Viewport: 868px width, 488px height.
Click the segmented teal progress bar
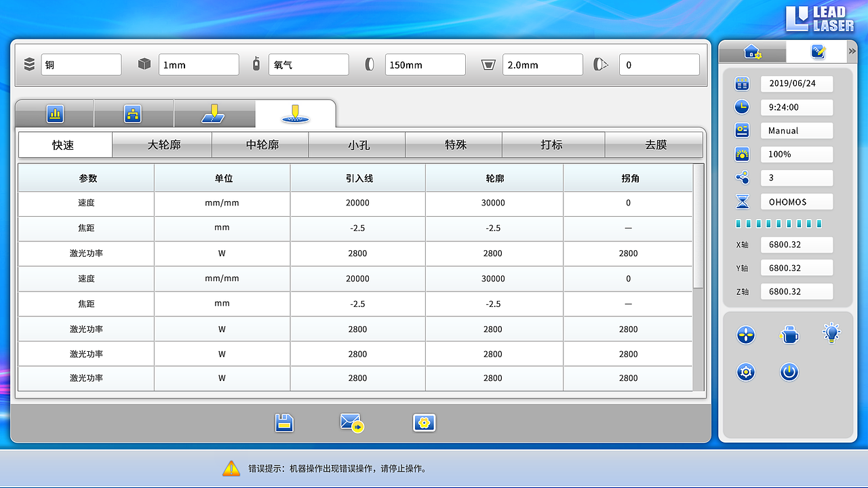tap(779, 223)
